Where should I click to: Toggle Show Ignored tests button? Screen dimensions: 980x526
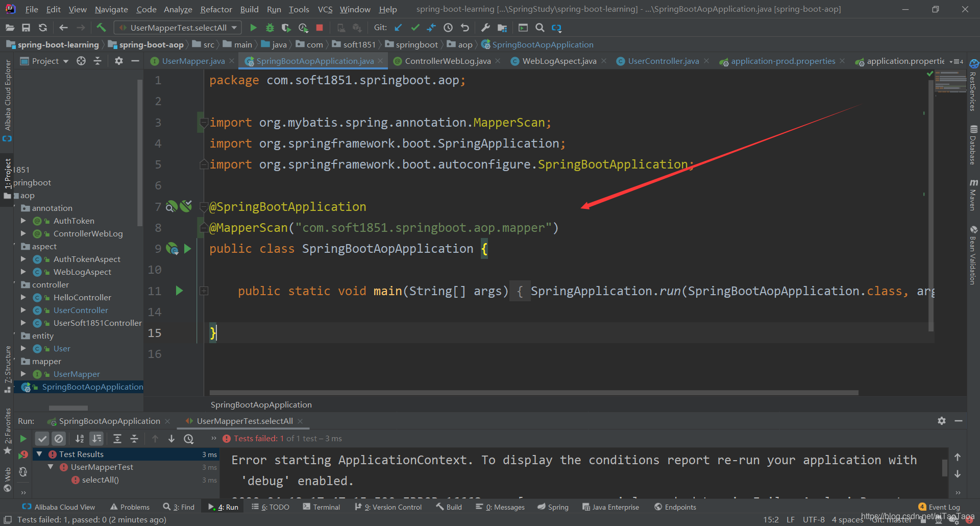[59, 439]
